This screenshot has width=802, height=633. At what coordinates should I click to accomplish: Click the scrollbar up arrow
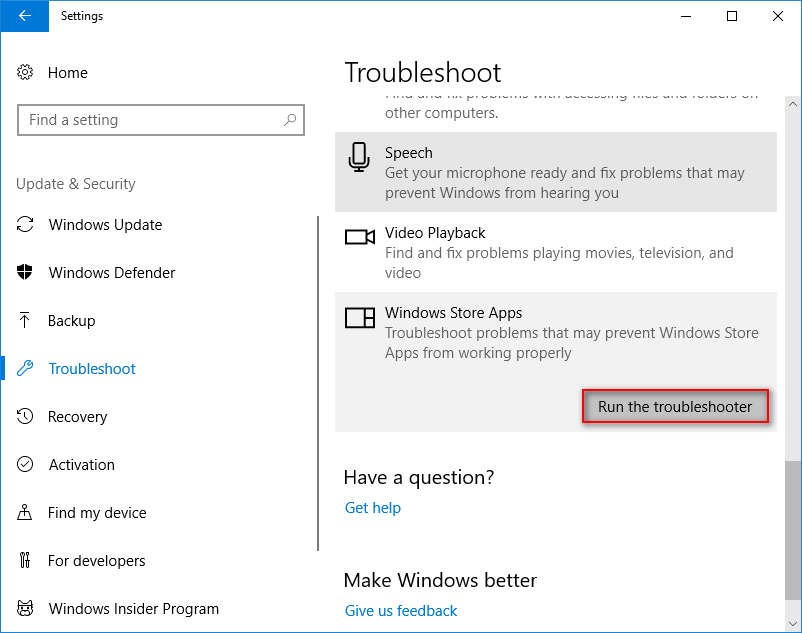click(792, 103)
